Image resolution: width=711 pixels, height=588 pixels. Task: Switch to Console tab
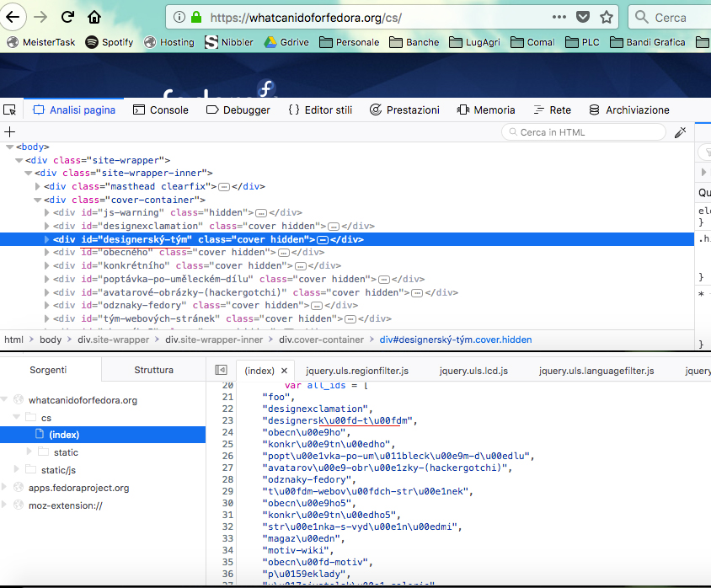161,110
